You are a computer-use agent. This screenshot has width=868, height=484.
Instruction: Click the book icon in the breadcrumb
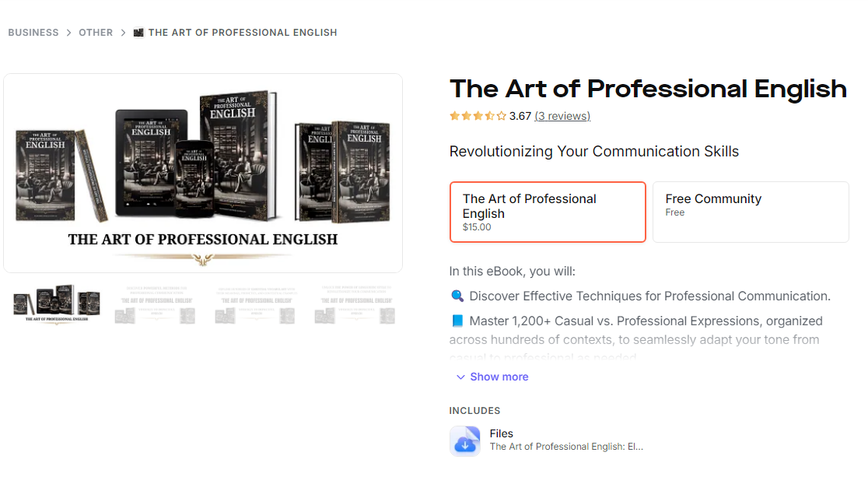point(138,32)
